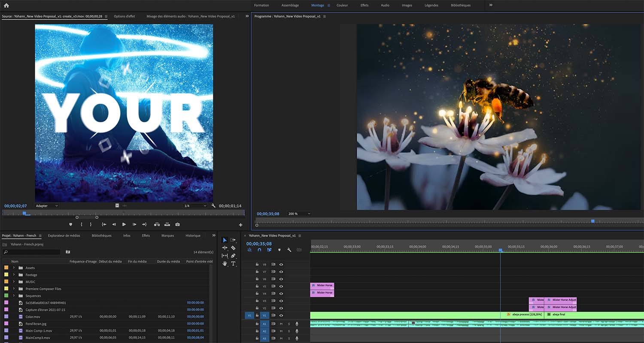
Task: Add marker in the Source monitor
Action: pyautogui.click(x=71, y=224)
